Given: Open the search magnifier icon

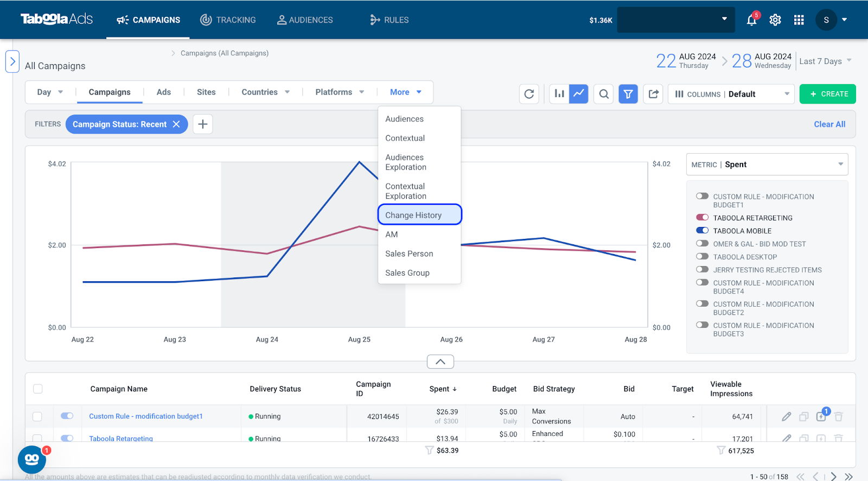Looking at the screenshot, I should (604, 94).
